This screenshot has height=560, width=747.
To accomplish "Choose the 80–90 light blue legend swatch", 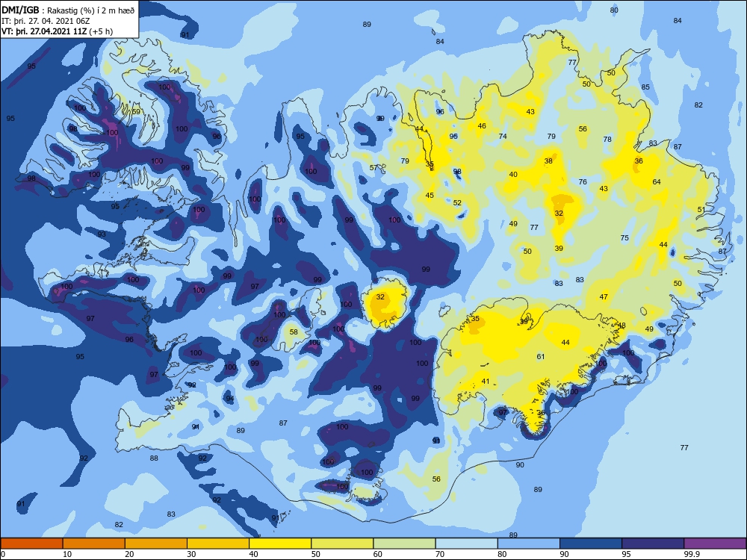I will coord(529,544).
